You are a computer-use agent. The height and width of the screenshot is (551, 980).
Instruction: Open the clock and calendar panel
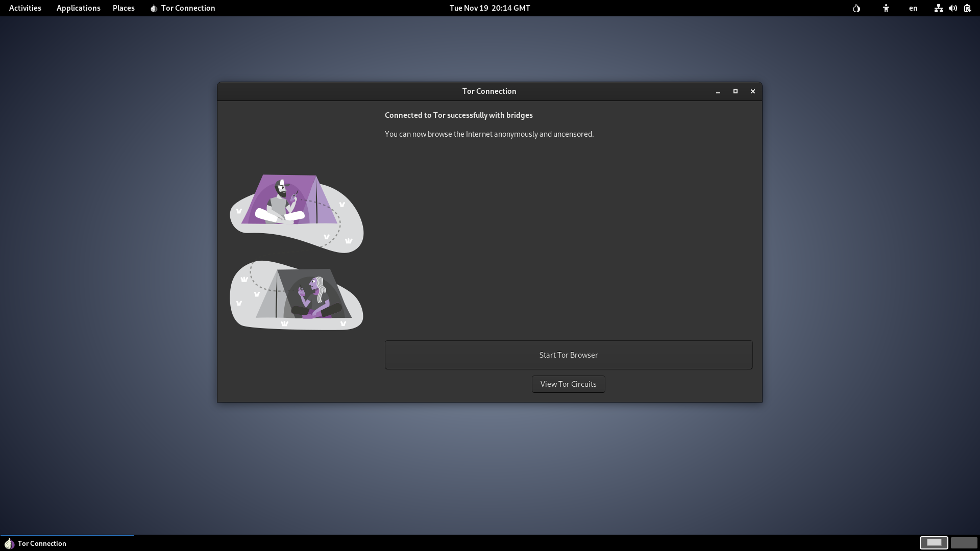pyautogui.click(x=489, y=8)
